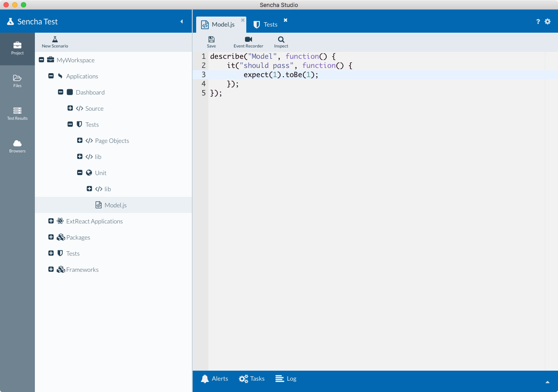Collapse the Unit tree node
Screen dimensions: 558x392
pos(80,173)
